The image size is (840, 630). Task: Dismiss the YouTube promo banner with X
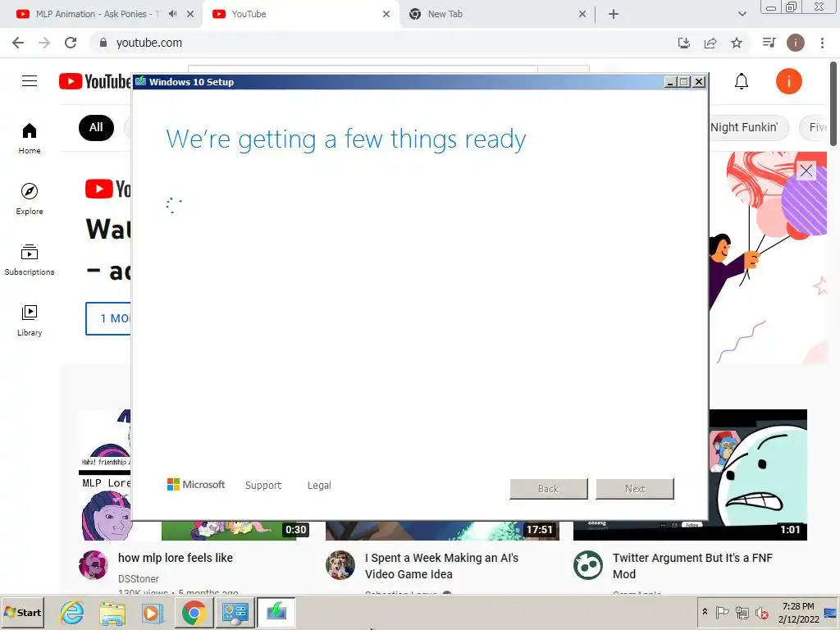[806, 171]
